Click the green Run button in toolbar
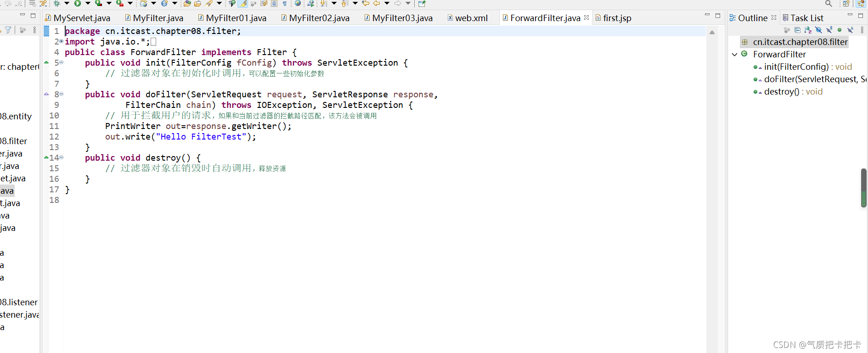The image size is (868, 353). pyautogui.click(x=78, y=3)
